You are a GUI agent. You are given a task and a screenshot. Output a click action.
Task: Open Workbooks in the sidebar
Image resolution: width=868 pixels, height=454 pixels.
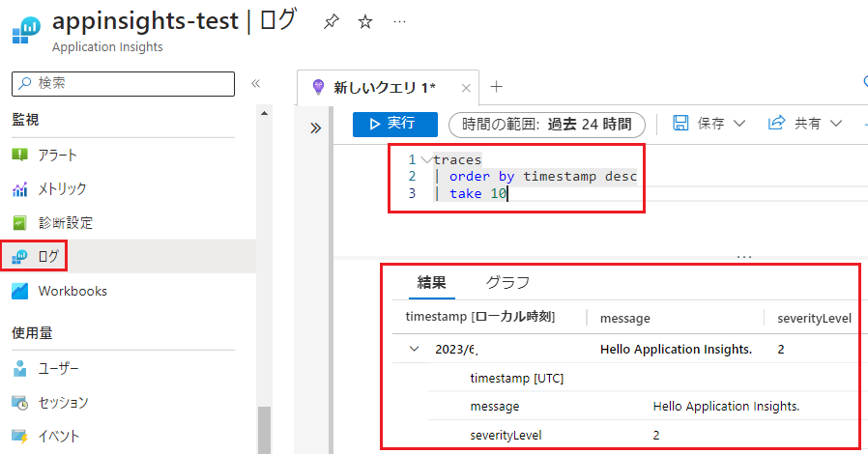pos(72,291)
